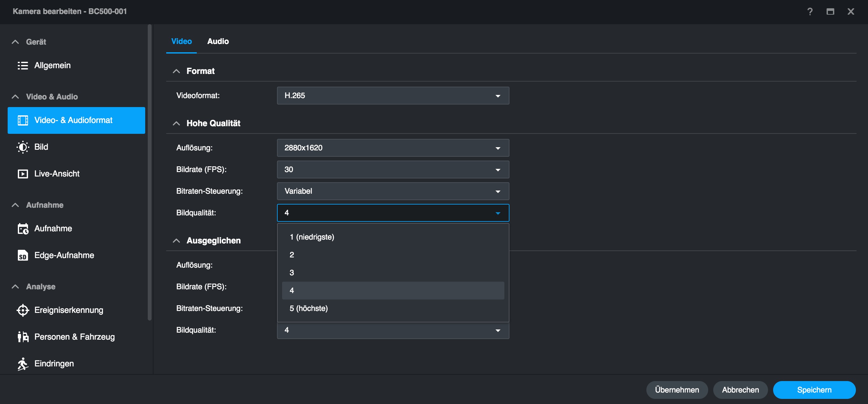868x404 pixels.
Task: Click the Eindringen running person icon
Action: coord(23,364)
